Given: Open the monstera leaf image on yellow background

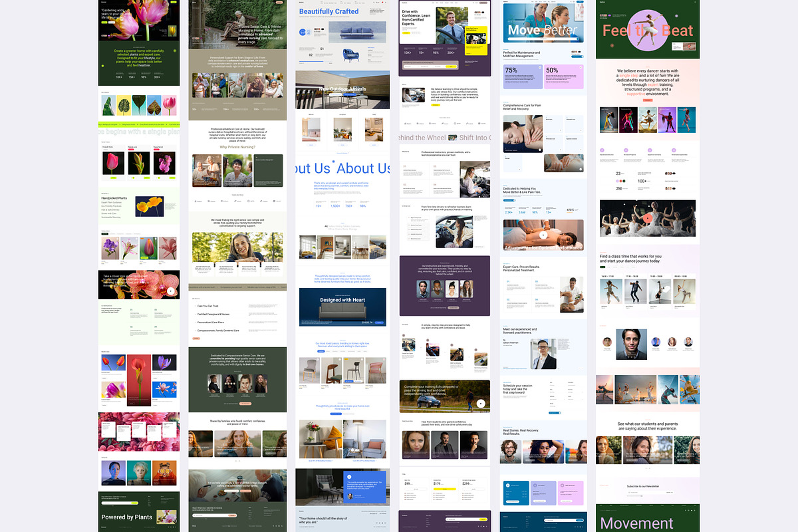Looking at the screenshot, I should click(125, 106).
